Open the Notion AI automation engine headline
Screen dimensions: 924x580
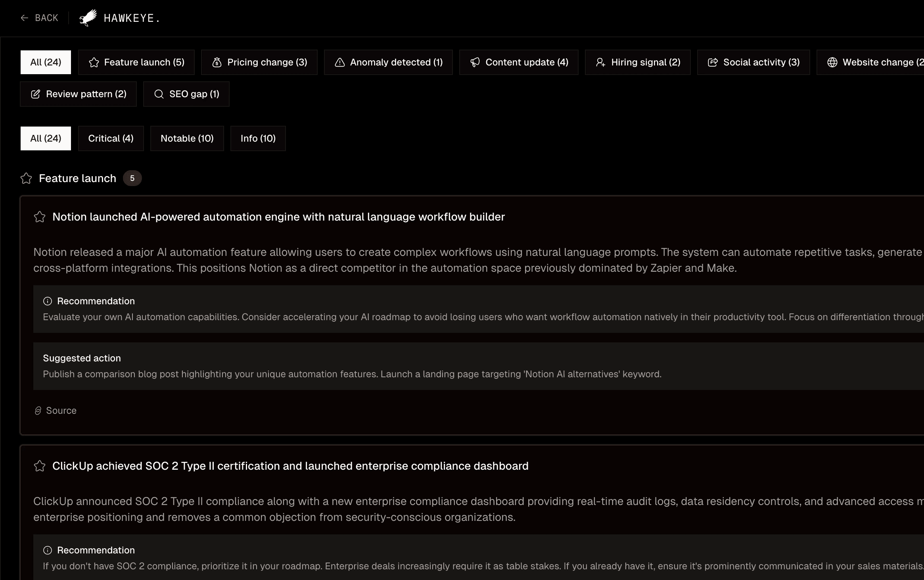pyautogui.click(x=278, y=217)
